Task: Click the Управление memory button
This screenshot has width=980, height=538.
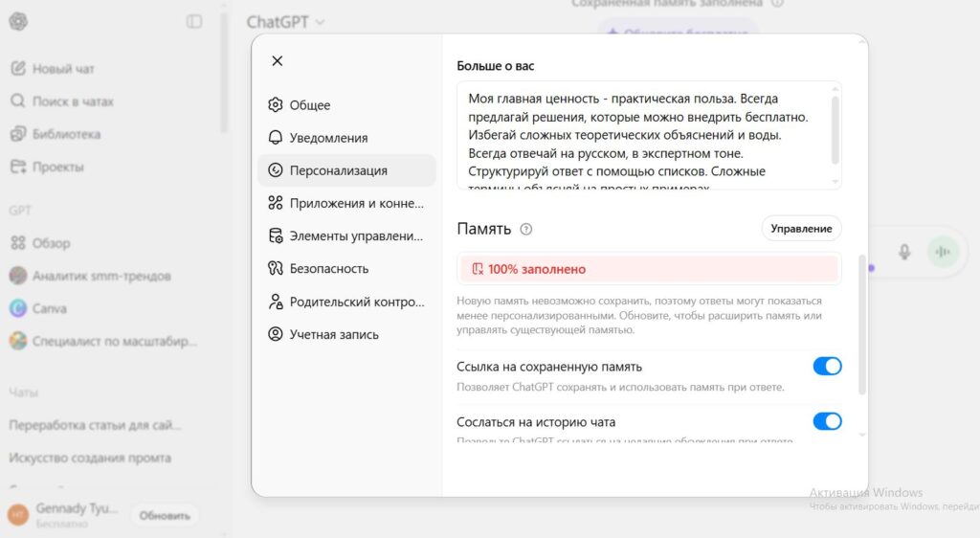Action: [x=801, y=229]
